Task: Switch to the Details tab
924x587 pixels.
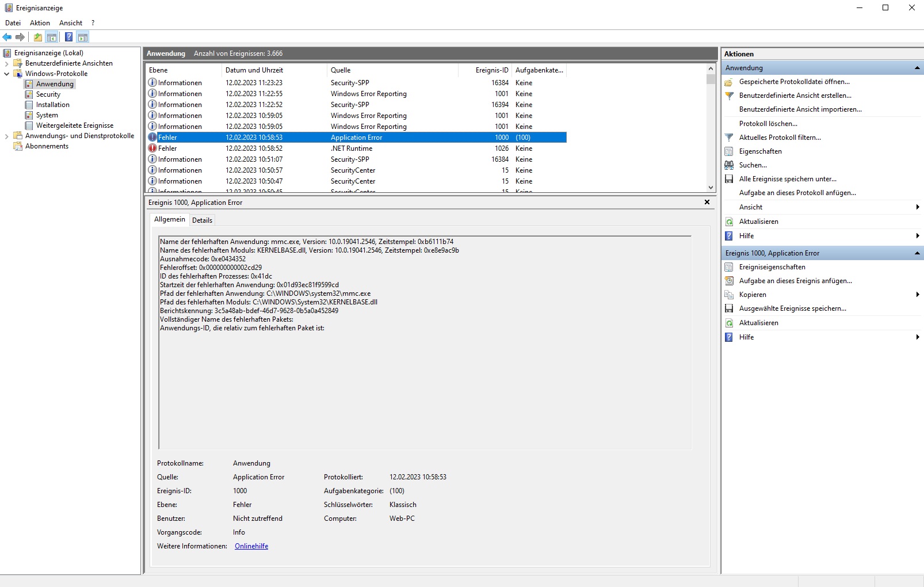Action: pos(202,220)
